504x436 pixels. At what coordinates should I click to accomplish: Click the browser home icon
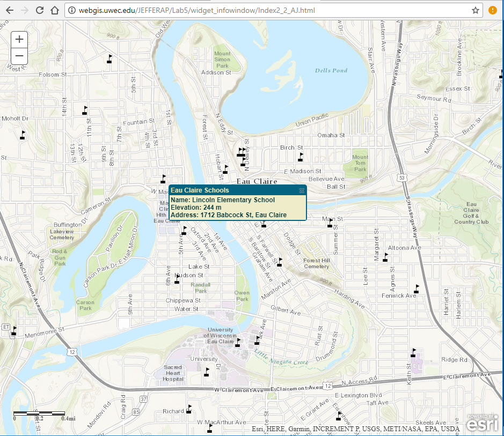[54, 10]
